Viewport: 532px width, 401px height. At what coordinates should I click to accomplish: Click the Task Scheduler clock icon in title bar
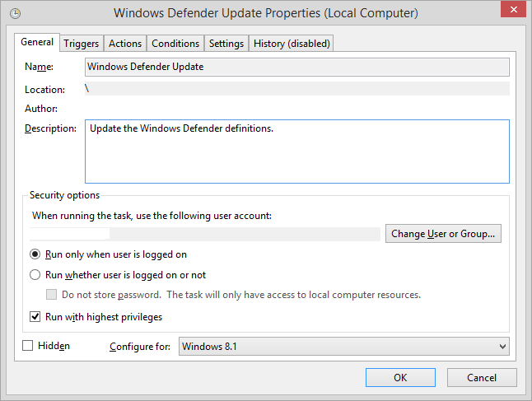pyautogui.click(x=16, y=13)
